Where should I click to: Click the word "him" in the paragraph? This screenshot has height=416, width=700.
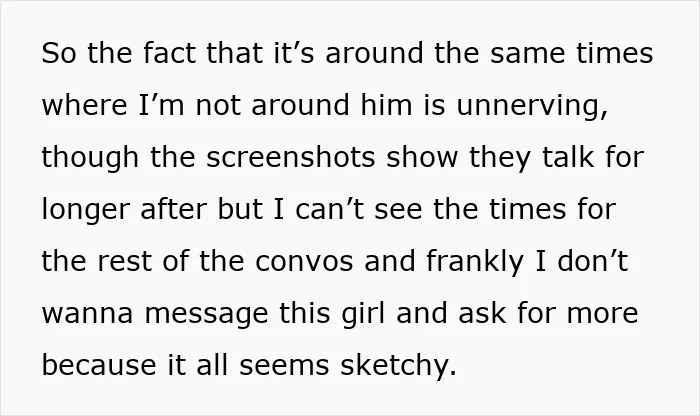pos(387,105)
